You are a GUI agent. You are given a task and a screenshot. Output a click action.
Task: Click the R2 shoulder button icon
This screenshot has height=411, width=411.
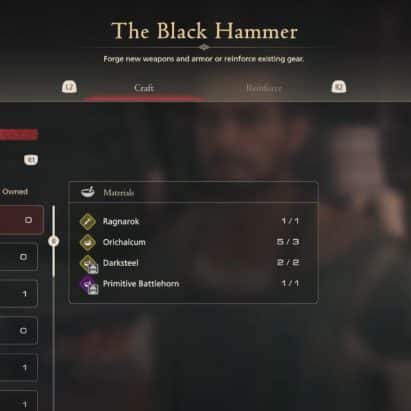339,87
